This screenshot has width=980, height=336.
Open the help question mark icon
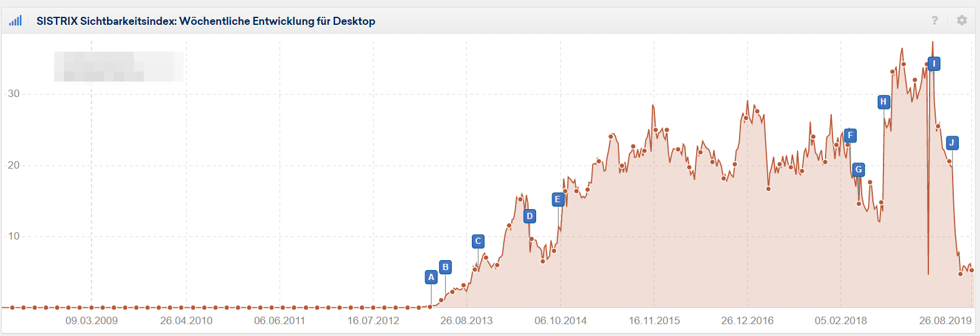935,21
